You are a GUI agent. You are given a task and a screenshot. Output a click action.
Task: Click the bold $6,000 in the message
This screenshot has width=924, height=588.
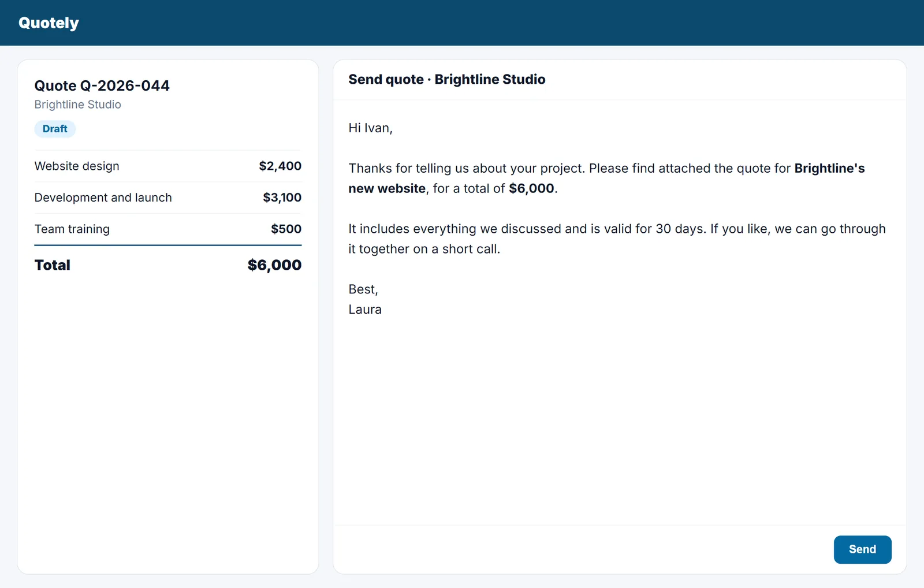coord(531,189)
